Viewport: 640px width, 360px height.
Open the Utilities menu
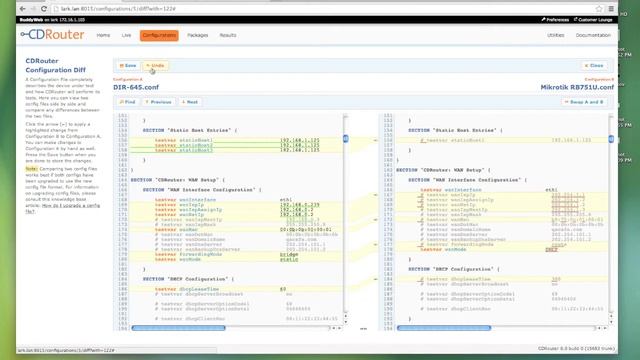coord(556,35)
